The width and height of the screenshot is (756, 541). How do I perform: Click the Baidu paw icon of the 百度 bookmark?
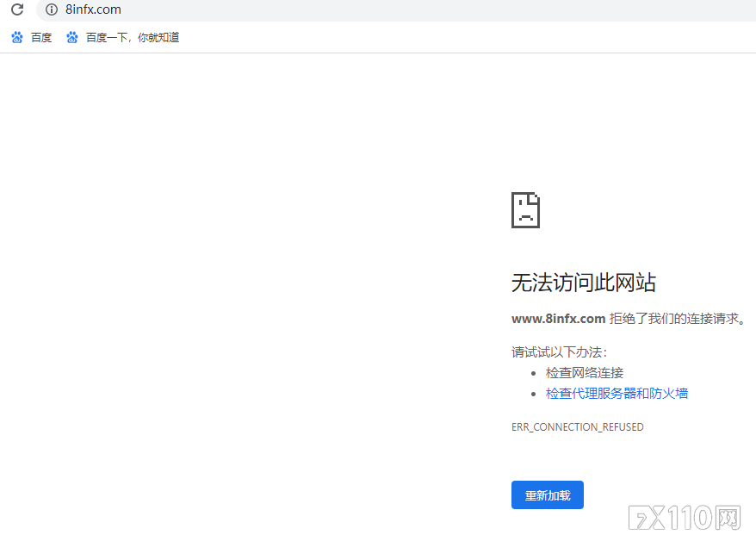point(17,37)
